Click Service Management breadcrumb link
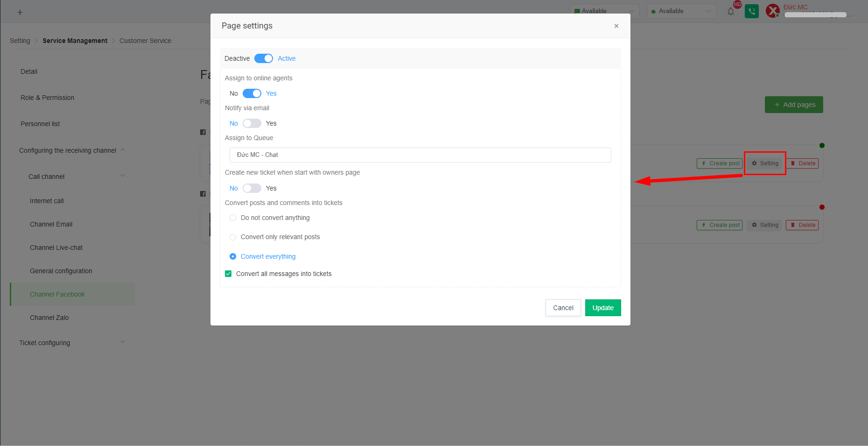 75,41
